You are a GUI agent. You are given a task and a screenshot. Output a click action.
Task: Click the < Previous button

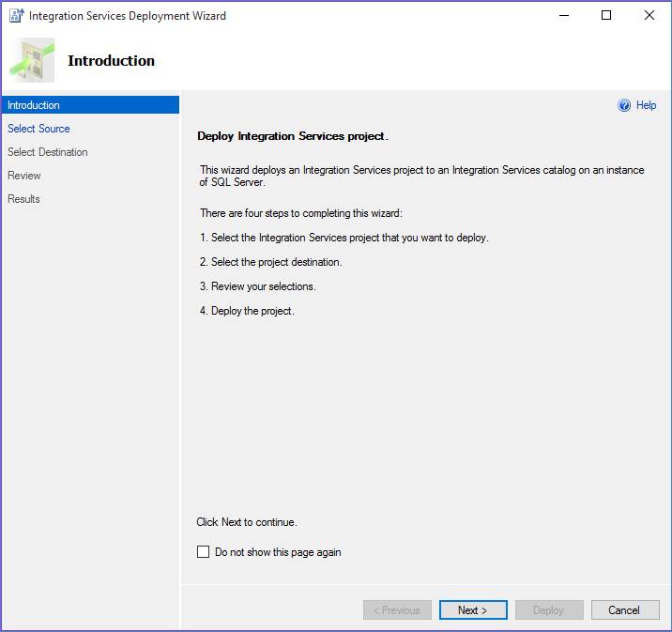[397, 609]
